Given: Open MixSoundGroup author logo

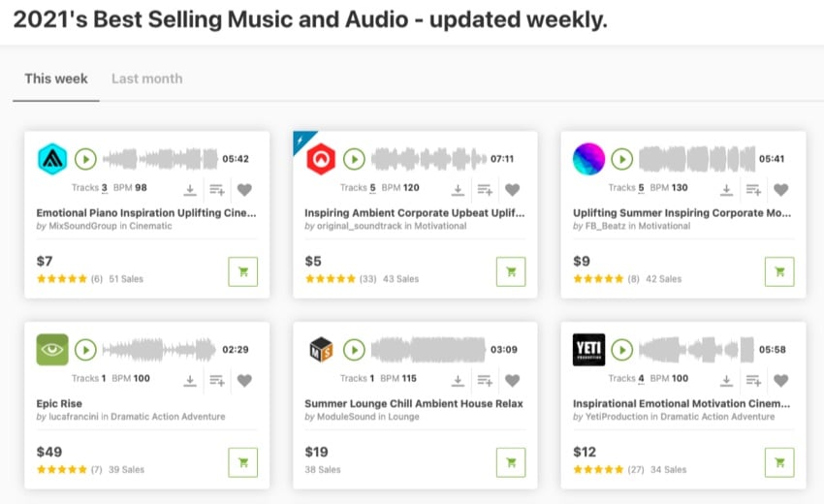Looking at the screenshot, I should pyautogui.click(x=51, y=158).
